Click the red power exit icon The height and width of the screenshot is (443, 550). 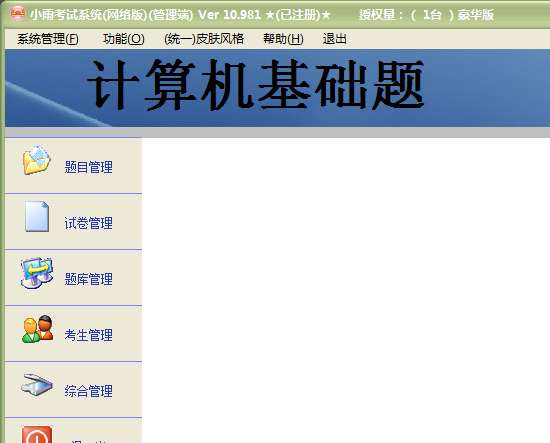(37, 435)
